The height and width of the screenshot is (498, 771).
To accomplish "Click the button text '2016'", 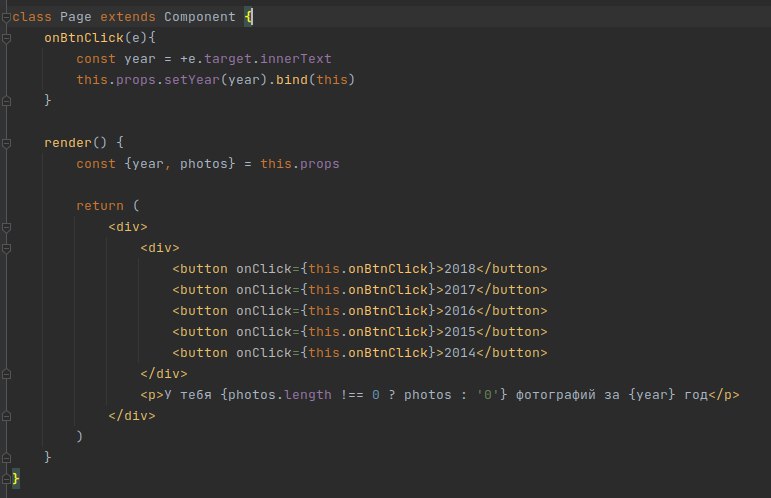I will pos(460,311).
